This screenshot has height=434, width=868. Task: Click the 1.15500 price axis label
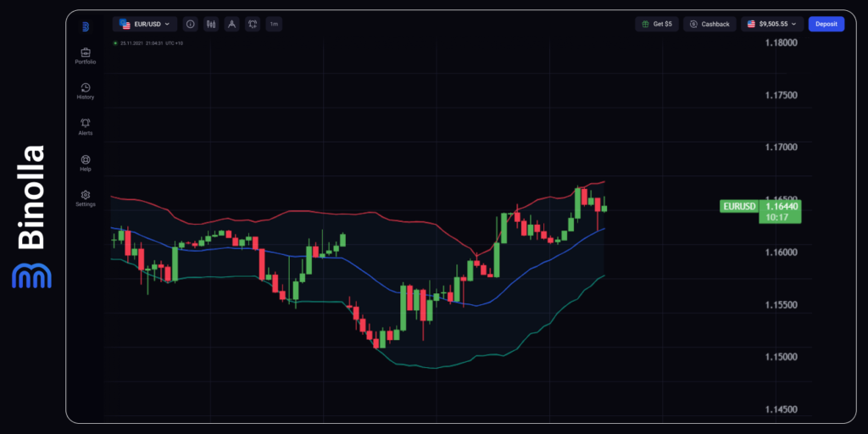click(781, 305)
